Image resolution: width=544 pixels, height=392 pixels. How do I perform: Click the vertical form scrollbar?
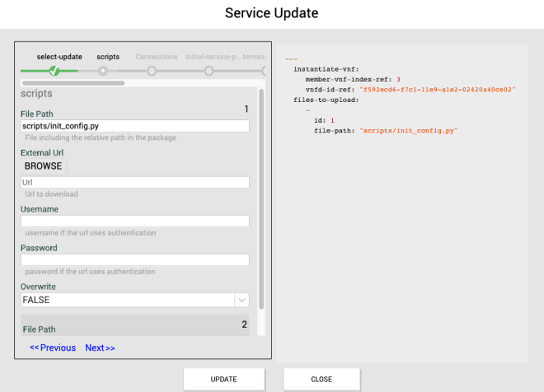coord(261,198)
